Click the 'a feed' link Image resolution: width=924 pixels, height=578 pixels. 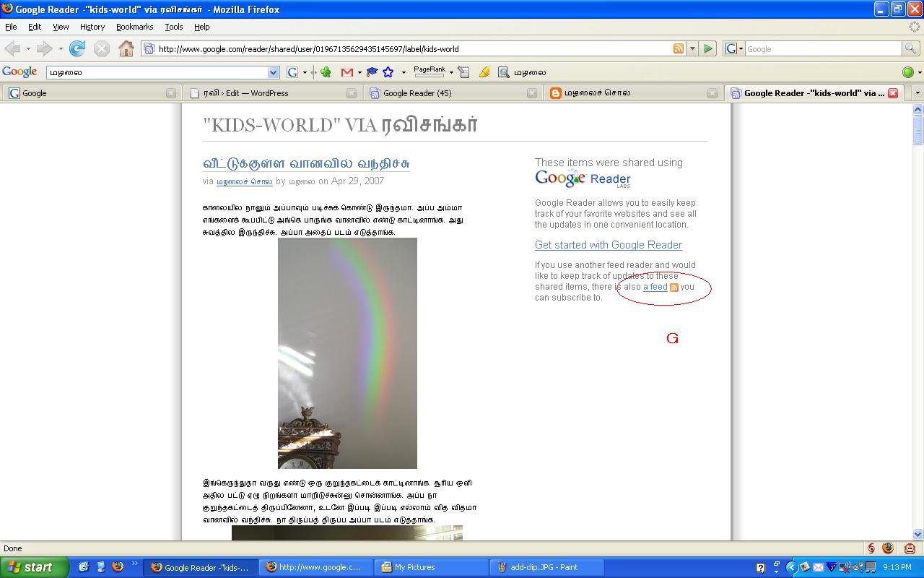pyautogui.click(x=655, y=287)
